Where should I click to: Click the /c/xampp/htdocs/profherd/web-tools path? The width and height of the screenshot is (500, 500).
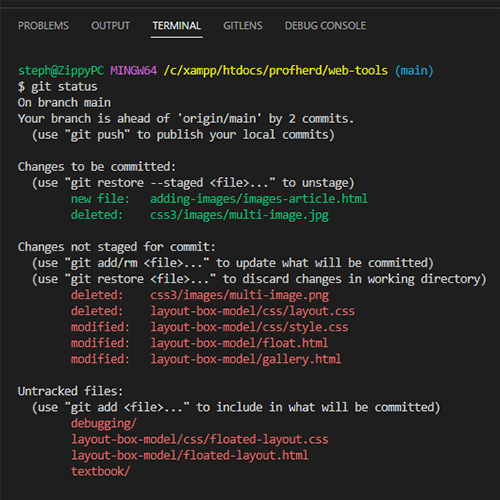(276, 71)
